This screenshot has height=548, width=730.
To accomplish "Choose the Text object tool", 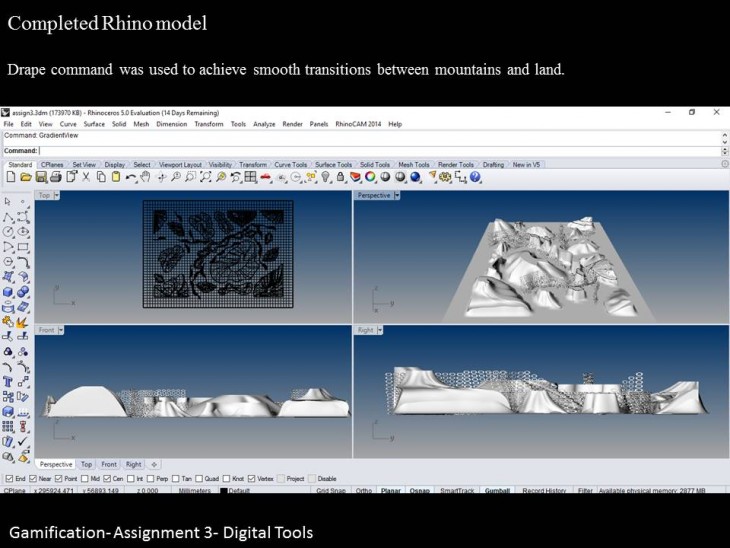I will pyautogui.click(x=9, y=381).
